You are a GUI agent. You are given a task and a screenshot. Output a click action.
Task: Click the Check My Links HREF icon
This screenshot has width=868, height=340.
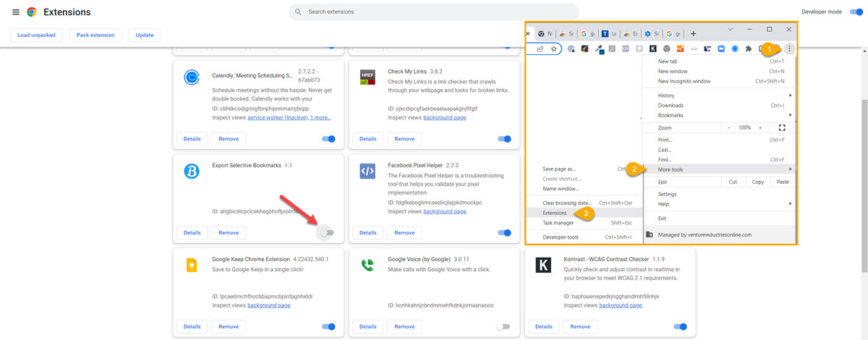click(x=367, y=78)
